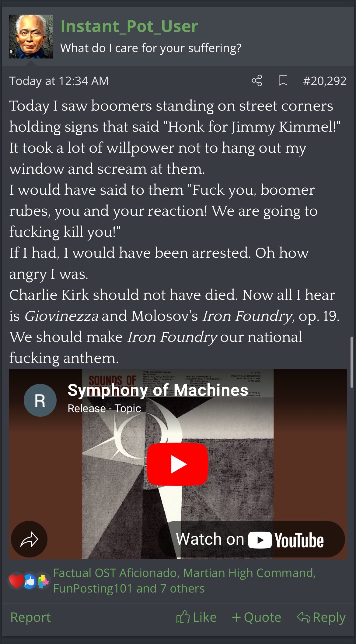Click the thumbs-up reaction icon
Screen dimensions: 356x644
click(x=30, y=582)
